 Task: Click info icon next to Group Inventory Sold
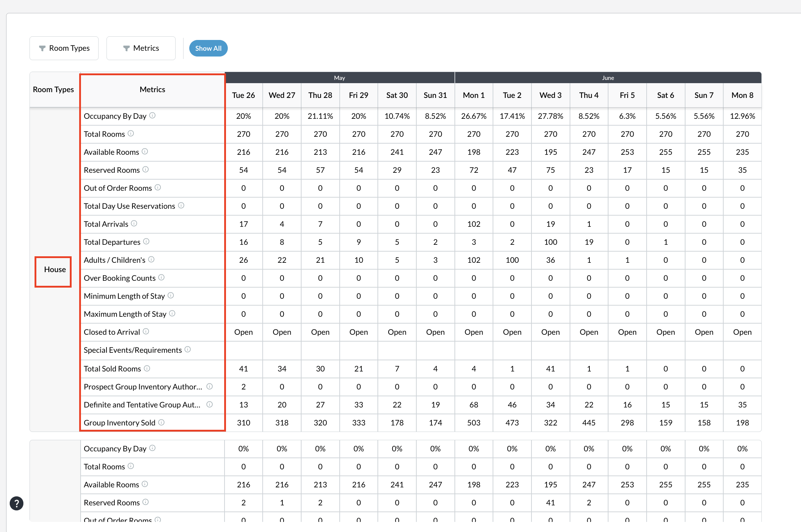pos(161,422)
